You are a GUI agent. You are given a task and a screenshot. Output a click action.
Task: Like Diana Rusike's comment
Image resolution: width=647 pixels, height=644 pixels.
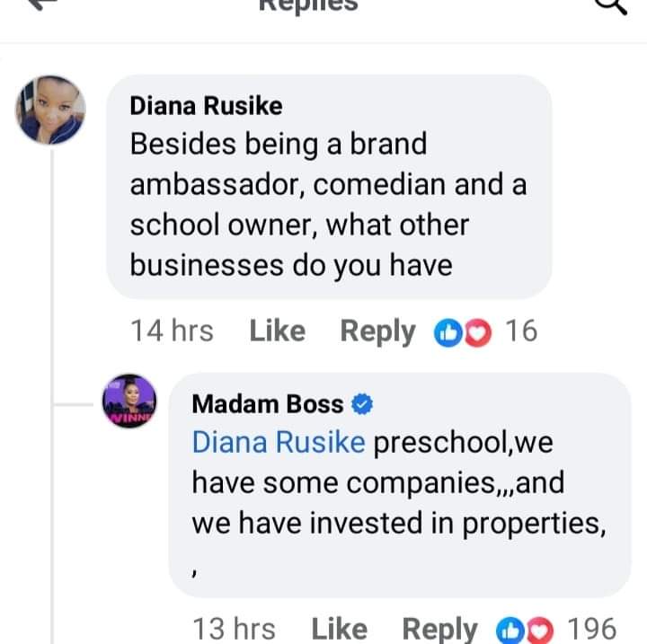point(277,331)
